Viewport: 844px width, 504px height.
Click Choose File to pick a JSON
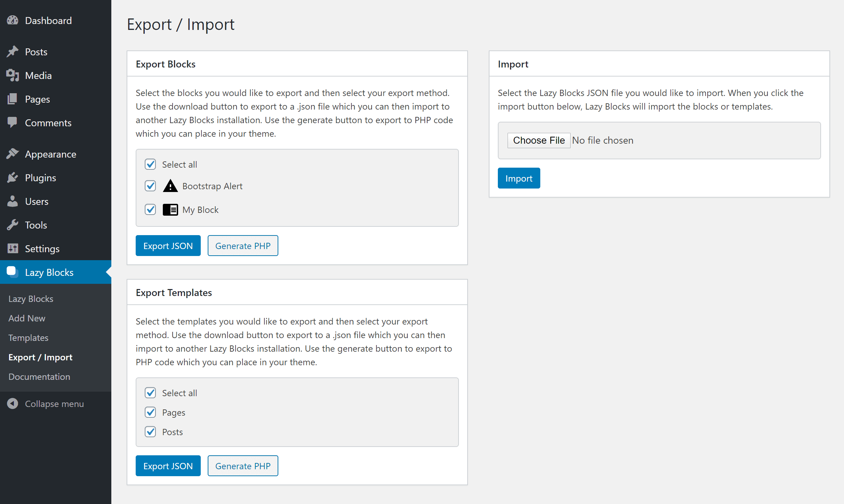pos(539,140)
